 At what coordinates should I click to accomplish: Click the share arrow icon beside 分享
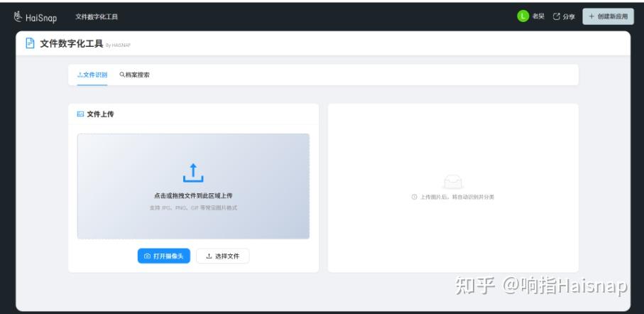pyautogui.click(x=557, y=16)
